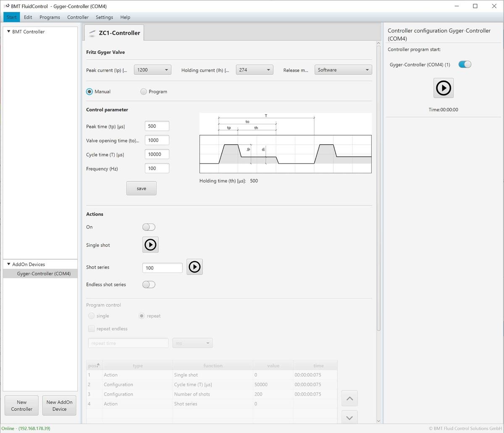Open the Start menu tab
Image resolution: width=504 pixels, height=433 pixels.
click(12, 17)
